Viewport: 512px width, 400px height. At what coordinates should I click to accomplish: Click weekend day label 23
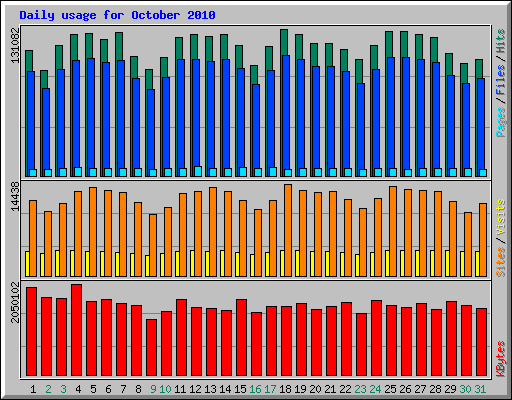(360, 389)
